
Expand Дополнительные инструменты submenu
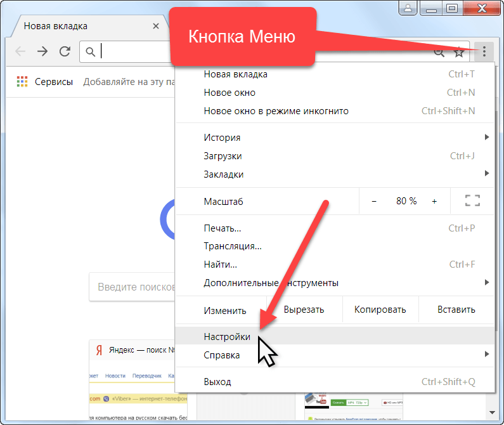[334, 283]
